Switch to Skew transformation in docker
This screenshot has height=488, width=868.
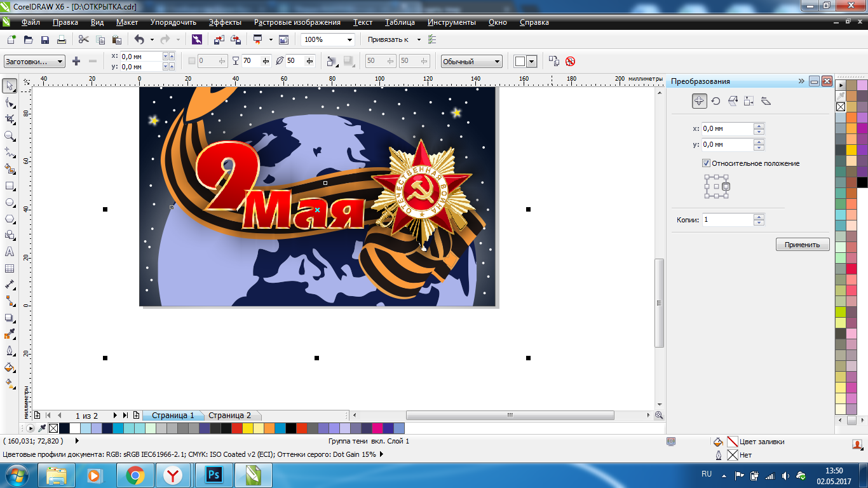click(x=766, y=101)
